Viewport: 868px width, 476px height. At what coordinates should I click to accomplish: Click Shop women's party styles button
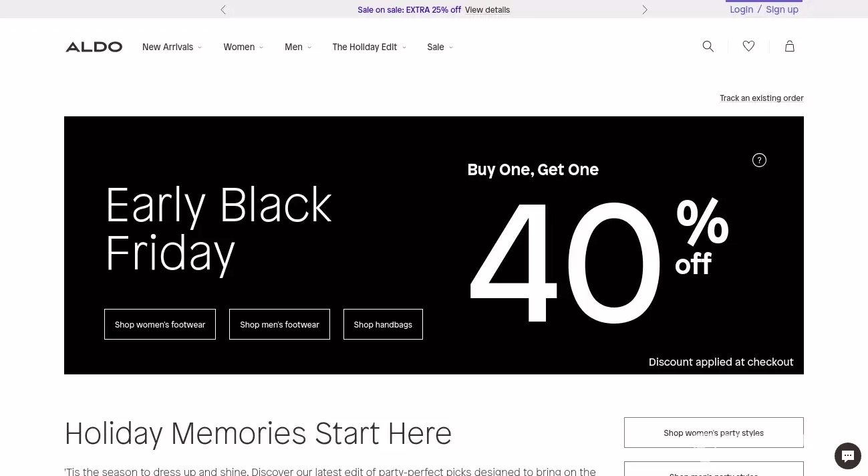pyautogui.click(x=714, y=433)
